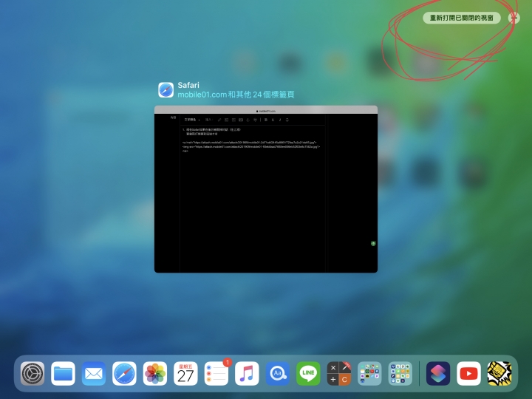Open Calendar showing date 27
Viewport: 532px width, 399px height.
click(185, 374)
